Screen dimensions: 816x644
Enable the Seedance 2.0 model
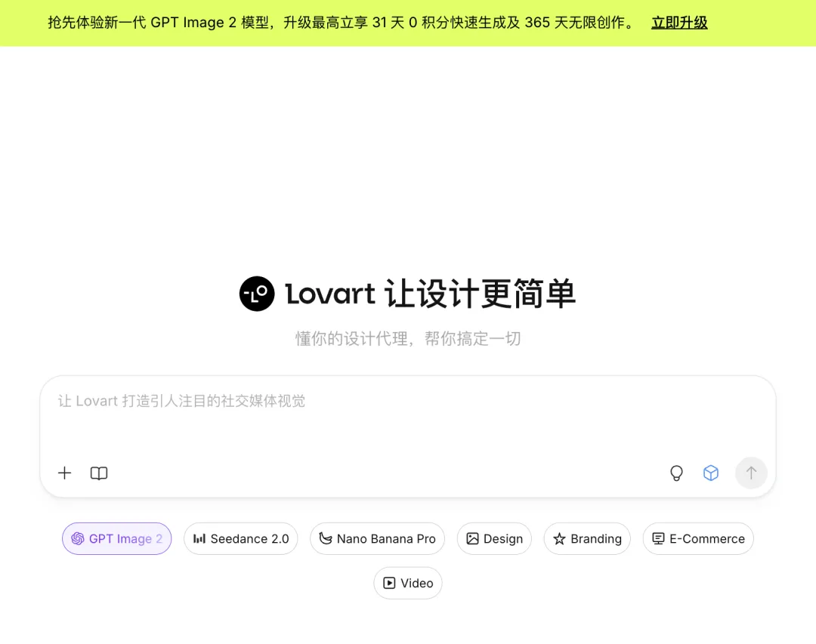click(x=241, y=538)
